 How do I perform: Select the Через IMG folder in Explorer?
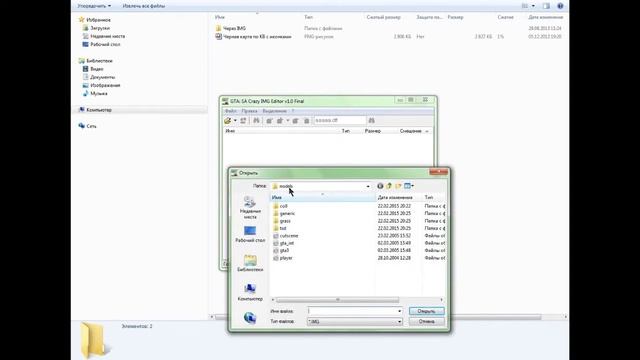pos(231,28)
